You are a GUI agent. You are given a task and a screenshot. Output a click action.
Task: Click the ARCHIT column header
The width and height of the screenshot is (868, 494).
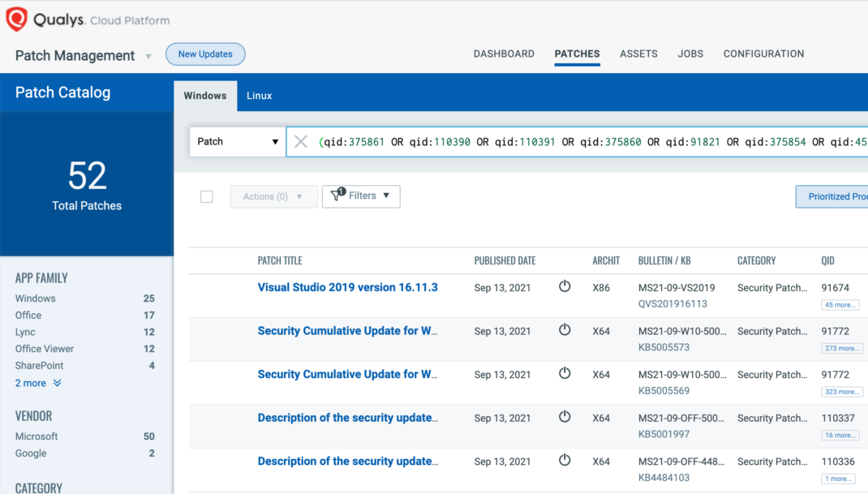coord(606,261)
